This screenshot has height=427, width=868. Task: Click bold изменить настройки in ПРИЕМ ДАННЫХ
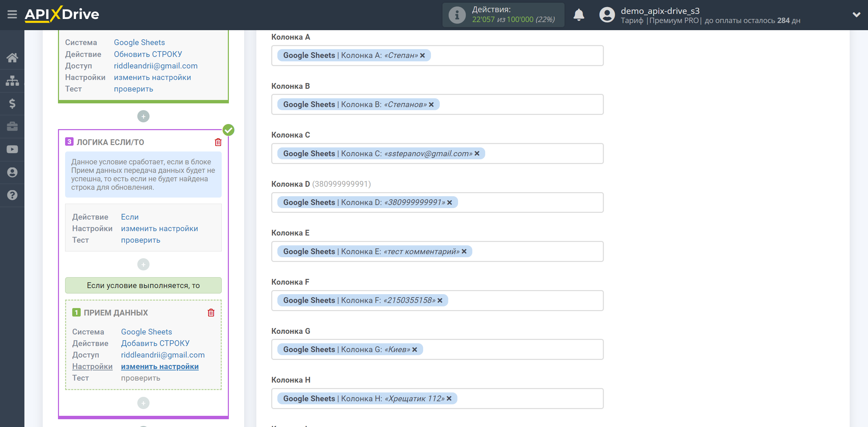point(160,366)
